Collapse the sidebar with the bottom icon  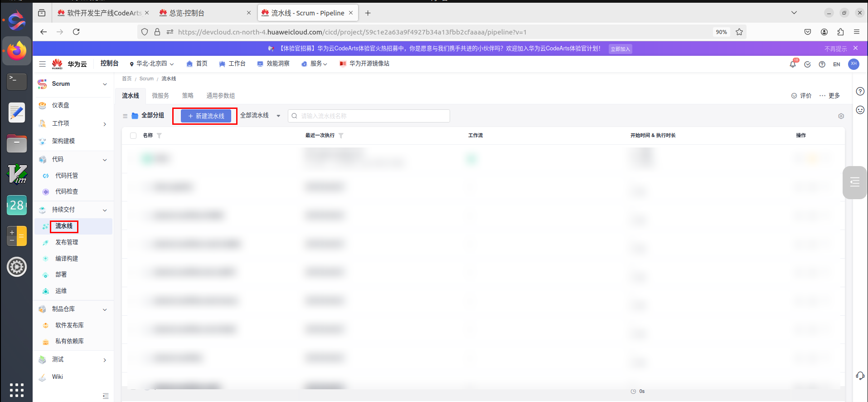tap(106, 396)
